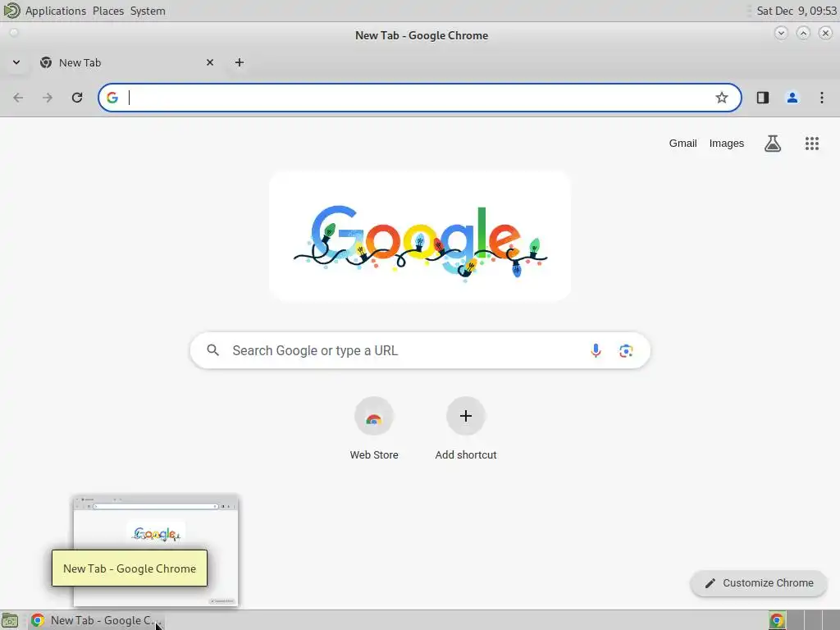Open the side panel icon
This screenshot has width=840, height=630.
763,98
